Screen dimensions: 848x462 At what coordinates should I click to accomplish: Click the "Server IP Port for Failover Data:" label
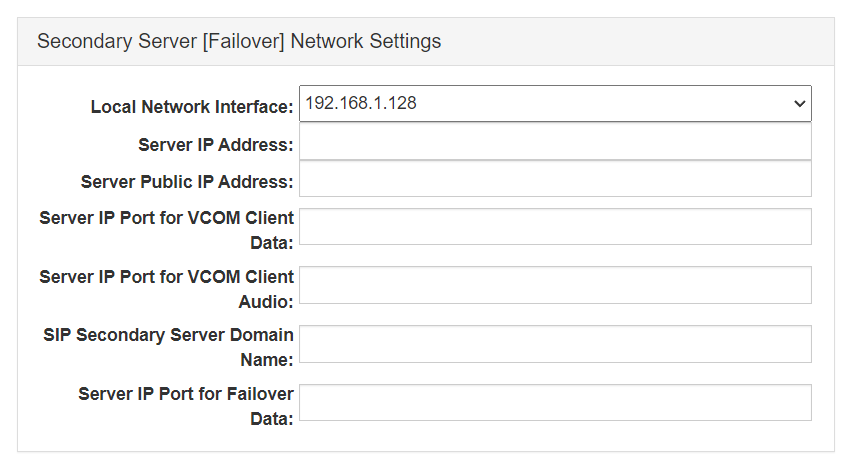(186, 405)
